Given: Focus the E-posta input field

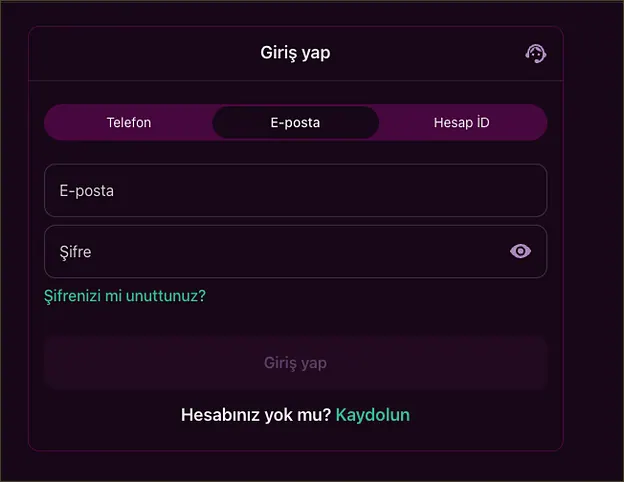Looking at the screenshot, I should pos(295,190).
